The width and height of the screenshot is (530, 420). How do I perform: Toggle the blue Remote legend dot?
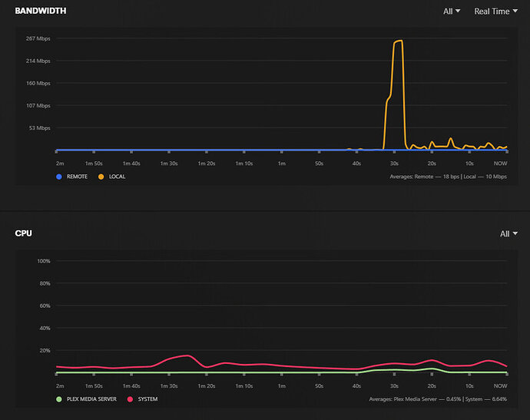click(59, 177)
